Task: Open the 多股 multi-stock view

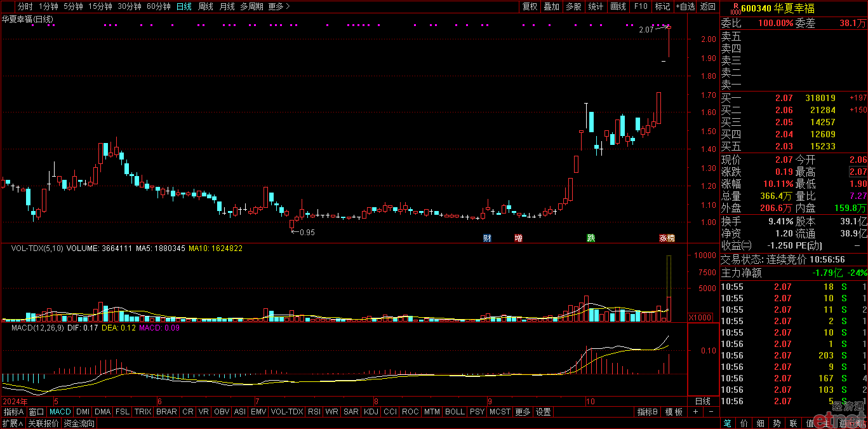Action: [573, 6]
